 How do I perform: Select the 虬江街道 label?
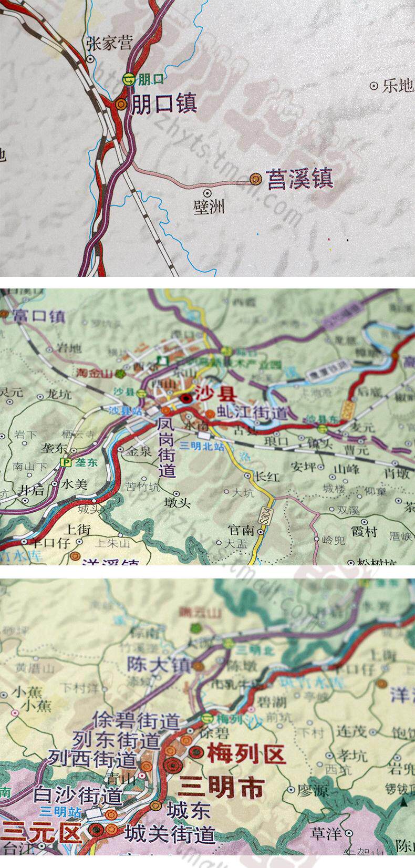click(x=252, y=413)
